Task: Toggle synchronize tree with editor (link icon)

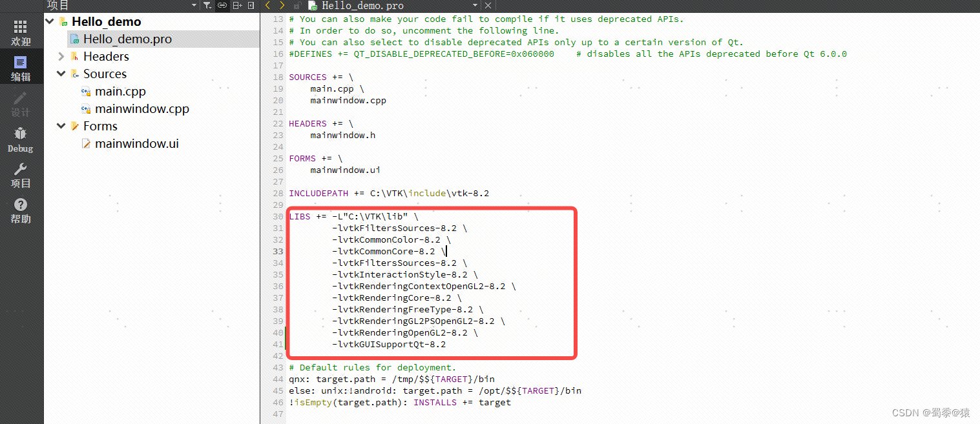Action: click(223, 5)
